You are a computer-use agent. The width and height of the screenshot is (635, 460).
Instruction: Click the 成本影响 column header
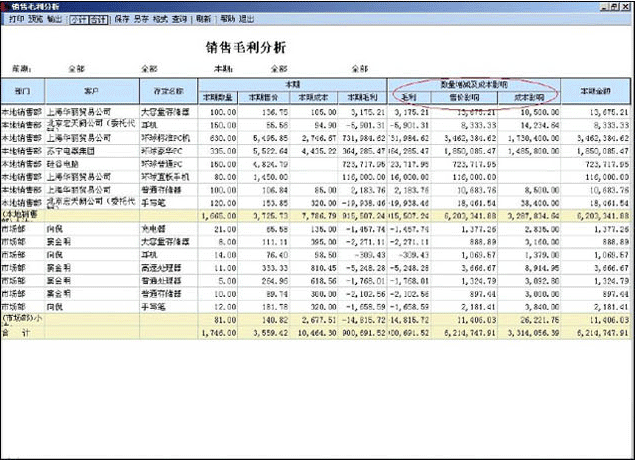click(x=529, y=98)
